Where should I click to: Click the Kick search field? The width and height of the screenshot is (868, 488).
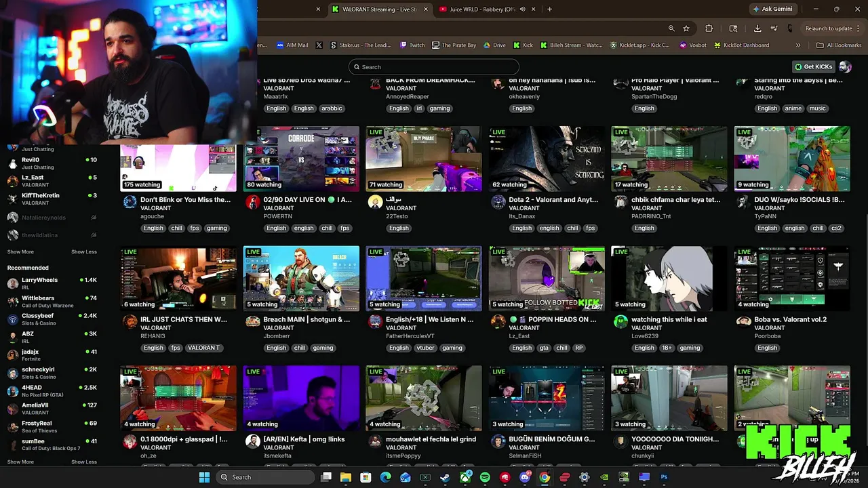[434, 66]
